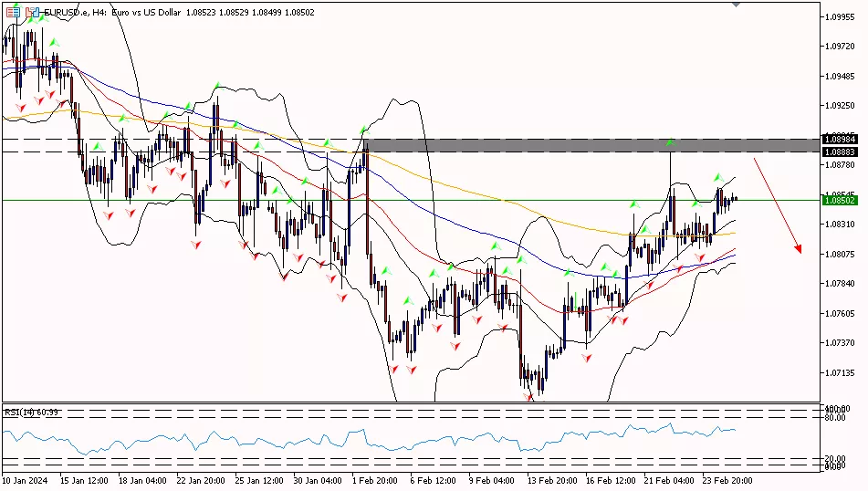The image size is (868, 491).
Task: Click the chart shift triangle marker at top
Action: point(737,5)
